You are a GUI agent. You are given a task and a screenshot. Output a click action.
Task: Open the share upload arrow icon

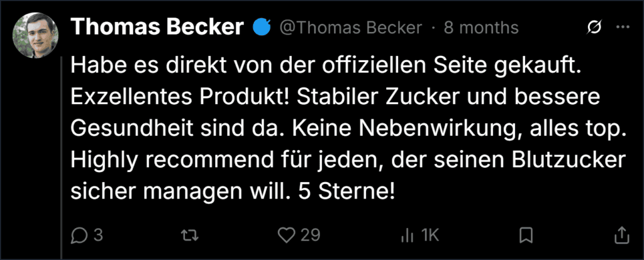621,236
